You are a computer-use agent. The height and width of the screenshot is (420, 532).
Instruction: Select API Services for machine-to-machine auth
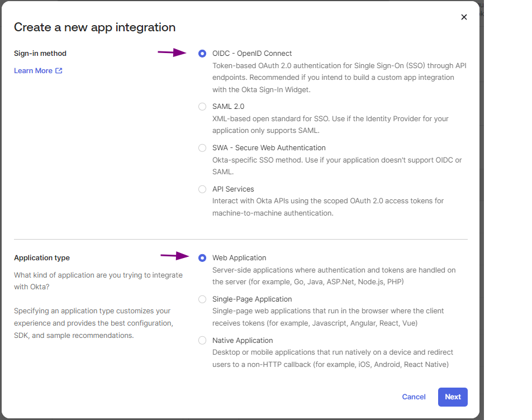[x=202, y=189]
